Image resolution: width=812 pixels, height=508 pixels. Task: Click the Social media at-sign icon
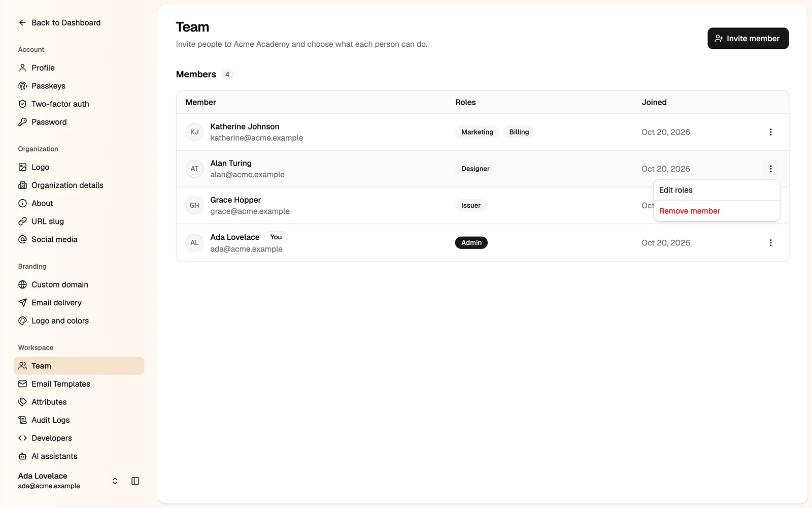pyautogui.click(x=22, y=239)
